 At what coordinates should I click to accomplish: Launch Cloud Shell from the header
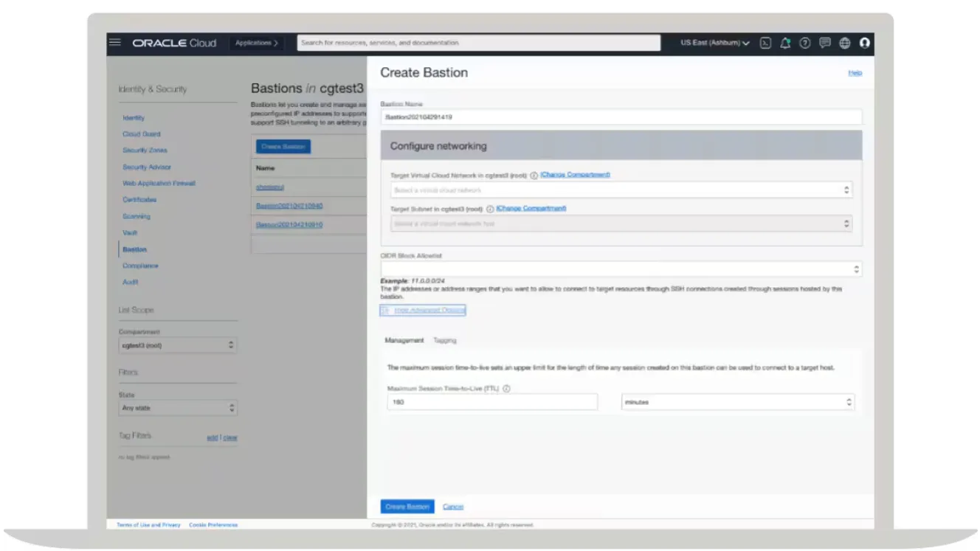(x=766, y=43)
